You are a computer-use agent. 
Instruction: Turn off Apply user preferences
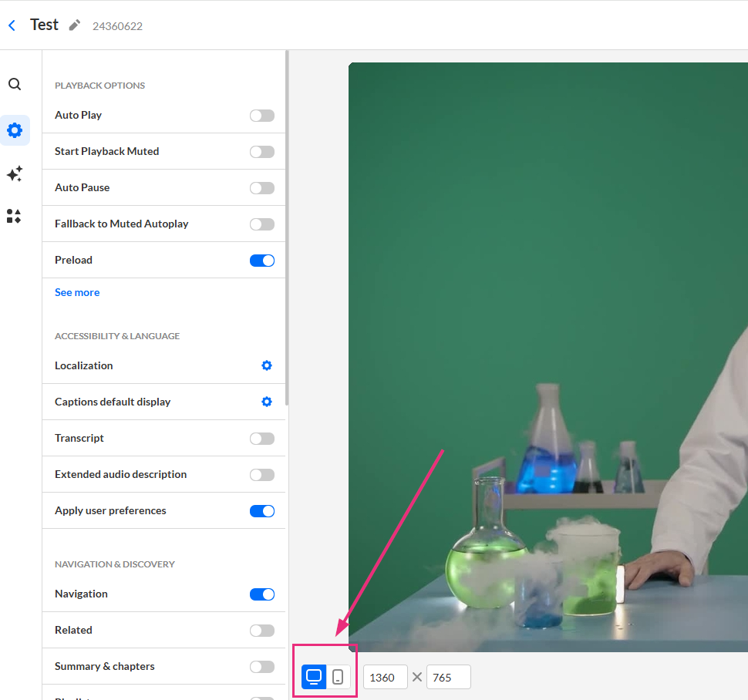point(262,511)
